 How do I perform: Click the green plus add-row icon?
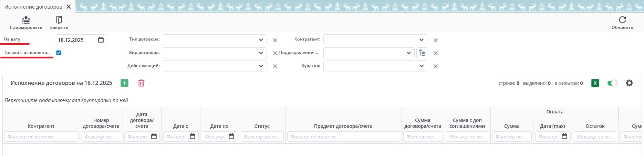[x=125, y=83]
